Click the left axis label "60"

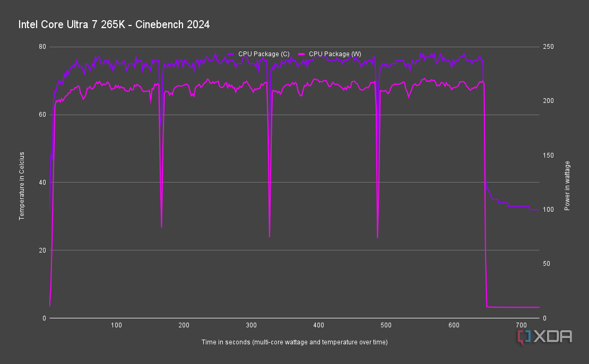coord(42,115)
